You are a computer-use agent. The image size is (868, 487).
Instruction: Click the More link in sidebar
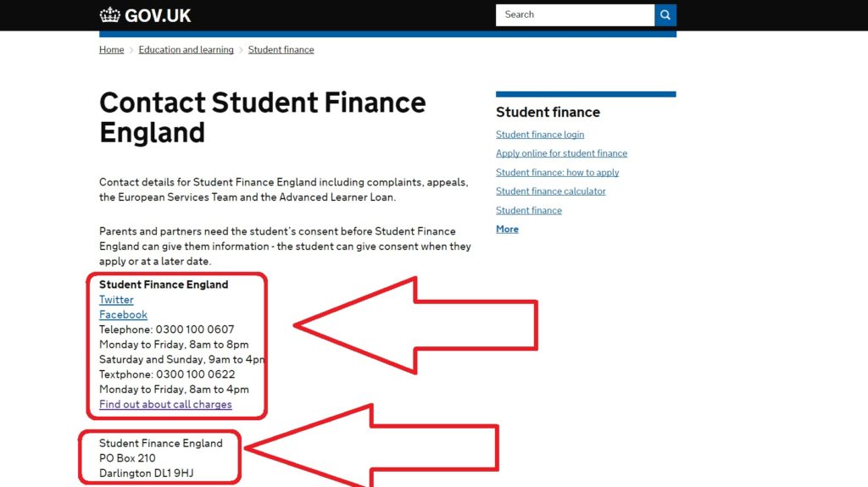coord(507,230)
